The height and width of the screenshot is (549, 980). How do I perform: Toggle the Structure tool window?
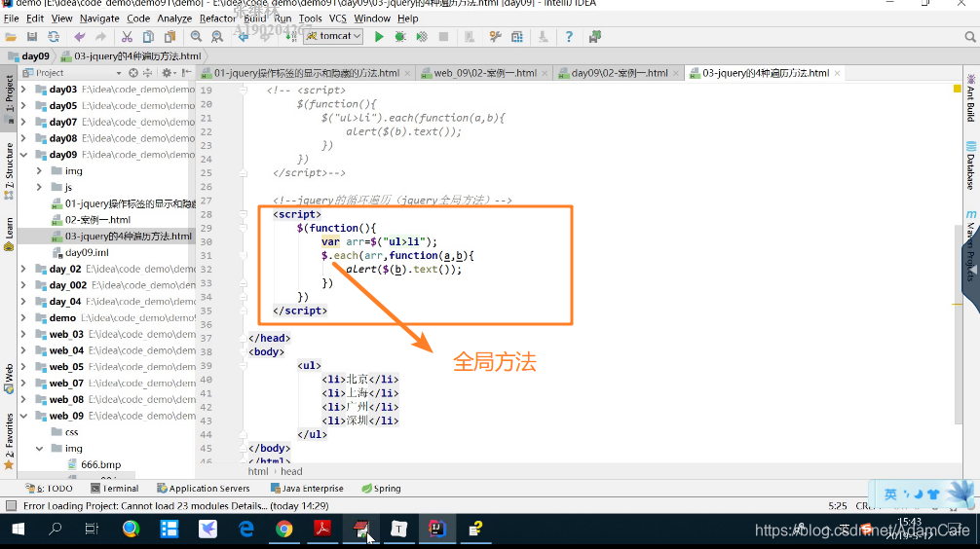tap(9, 170)
